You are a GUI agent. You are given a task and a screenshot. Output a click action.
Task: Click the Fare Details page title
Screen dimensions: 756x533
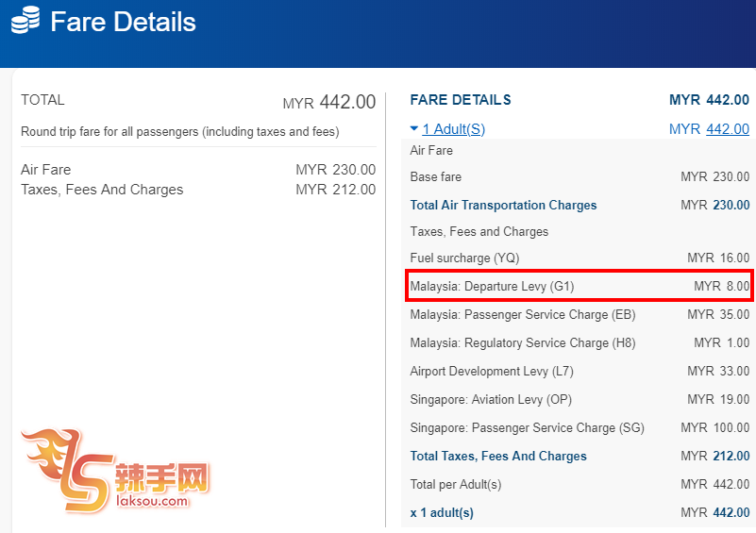tap(123, 22)
